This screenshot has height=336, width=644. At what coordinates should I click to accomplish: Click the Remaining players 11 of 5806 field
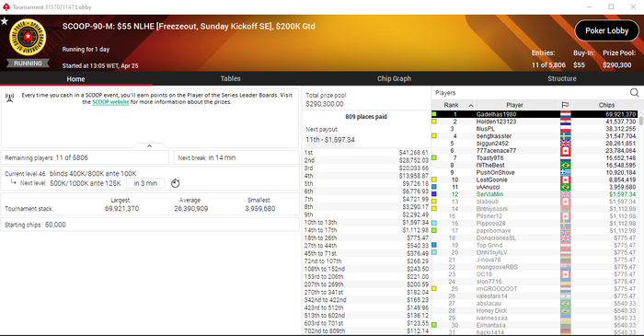[85, 157]
